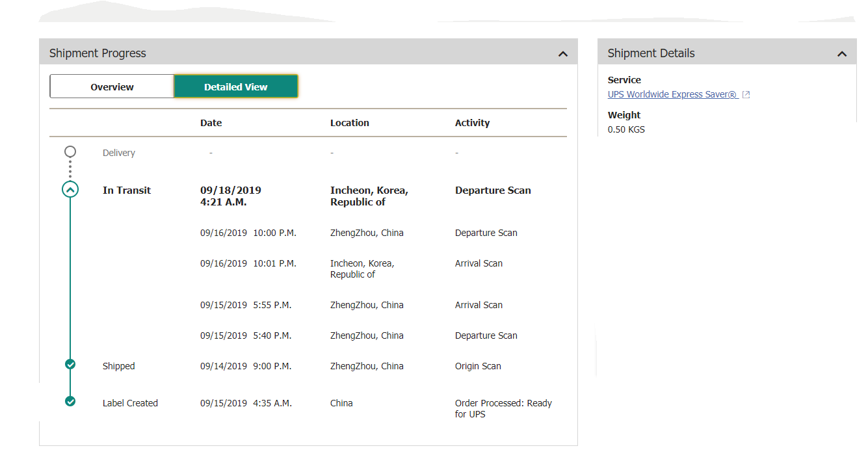Click the Service label in Shipment Details
The height and width of the screenshot is (472, 868).
click(x=624, y=80)
